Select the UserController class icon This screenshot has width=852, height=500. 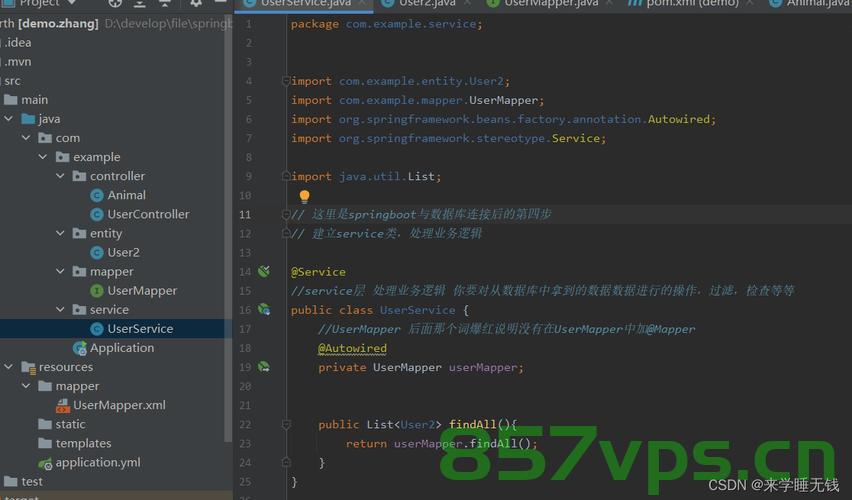tap(97, 215)
